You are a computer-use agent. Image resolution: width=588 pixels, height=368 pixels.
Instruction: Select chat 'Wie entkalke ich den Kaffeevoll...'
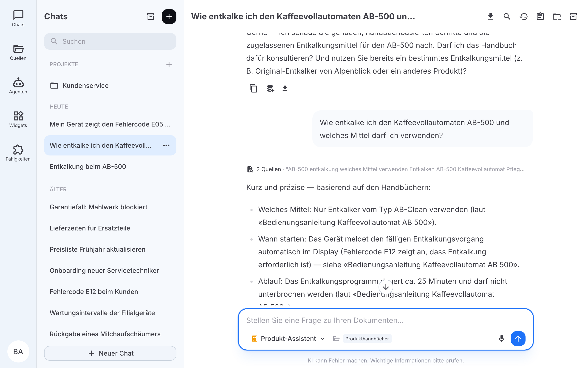point(110,145)
